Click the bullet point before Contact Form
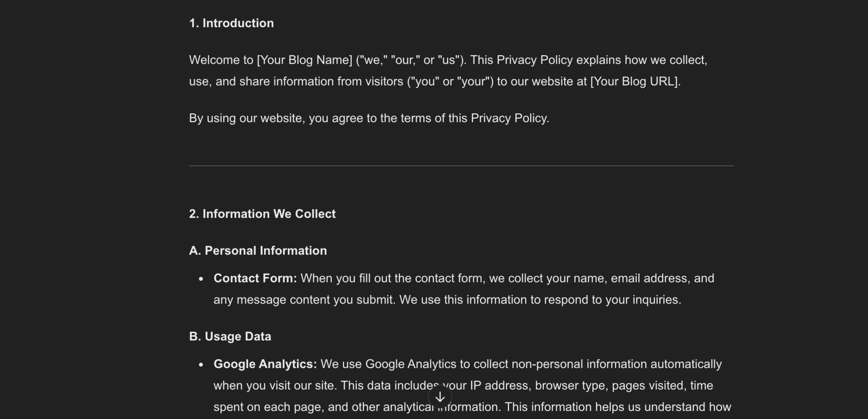 (201, 279)
